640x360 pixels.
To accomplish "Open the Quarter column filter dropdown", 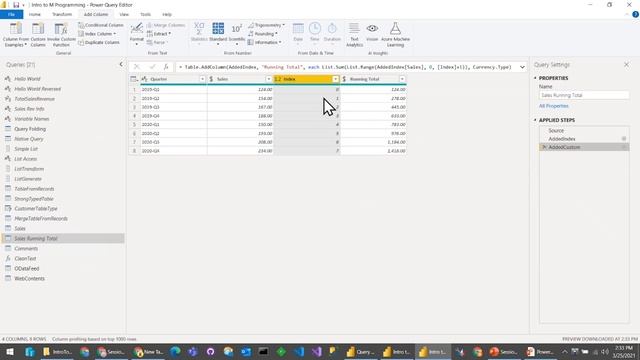I will pos(202,79).
